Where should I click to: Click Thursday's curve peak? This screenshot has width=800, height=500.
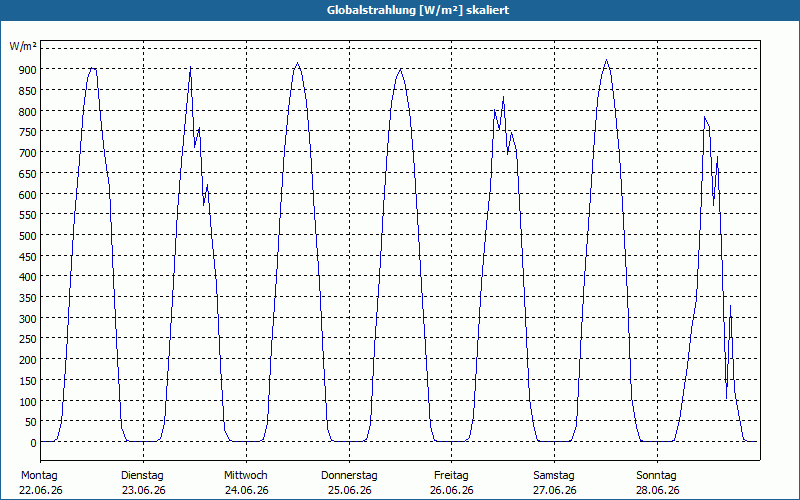(x=401, y=69)
